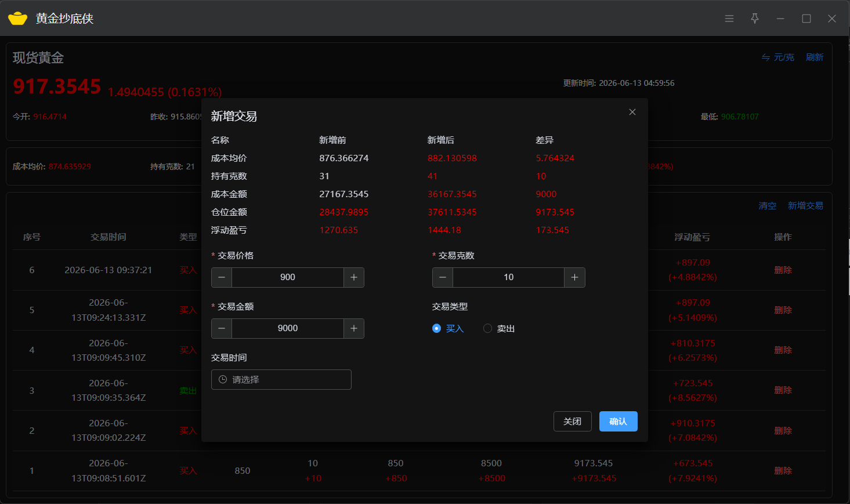Open the 交易时间 date picker field

point(281,379)
